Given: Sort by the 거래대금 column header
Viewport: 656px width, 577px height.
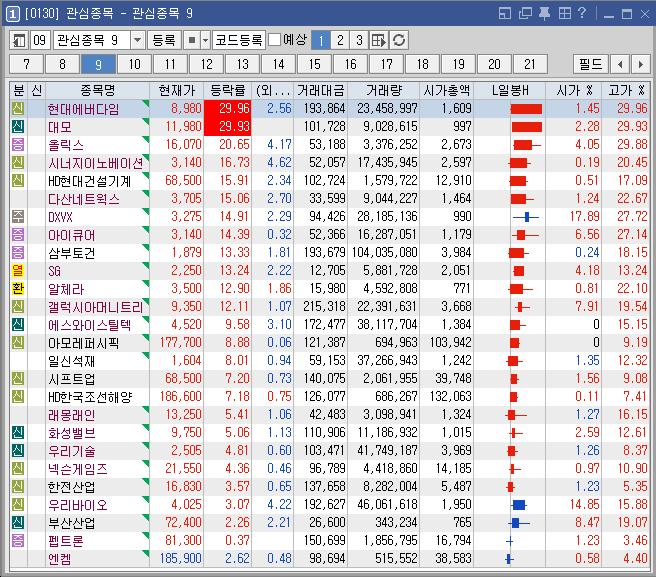Looking at the screenshot, I should coord(320,90).
